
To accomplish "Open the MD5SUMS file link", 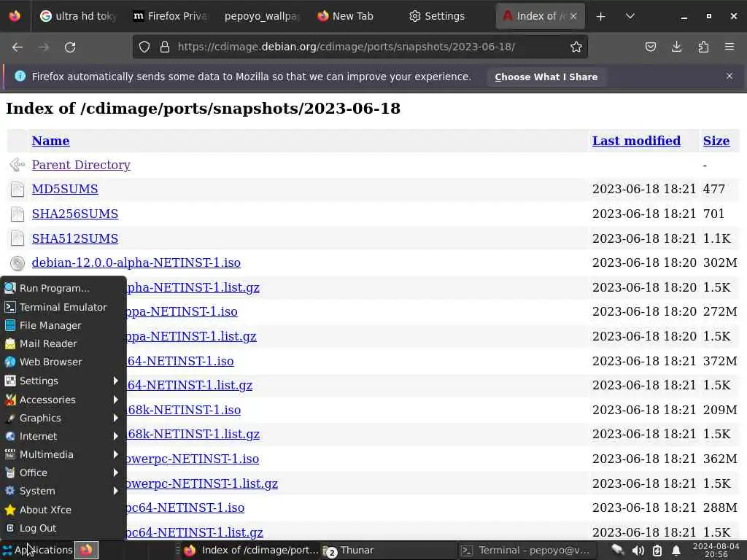I will tap(65, 189).
